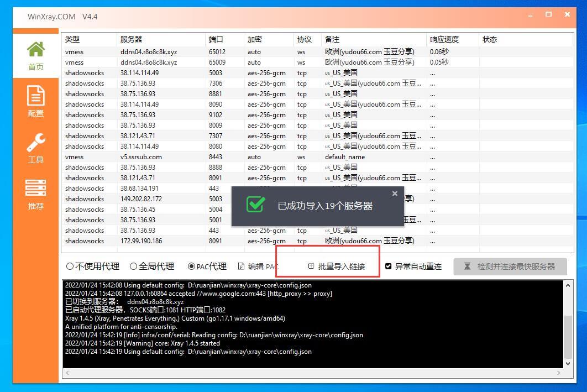Image resolution: width=587 pixels, height=392 pixels.
Task: Select the v5.ssrsub.com vmess row
Action: click(x=317, y=157)
